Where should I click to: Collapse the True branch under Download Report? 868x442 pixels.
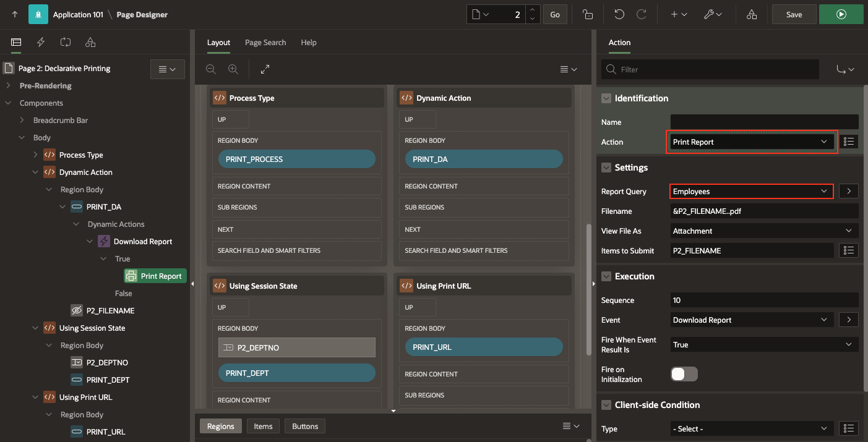tap(103, 258)
